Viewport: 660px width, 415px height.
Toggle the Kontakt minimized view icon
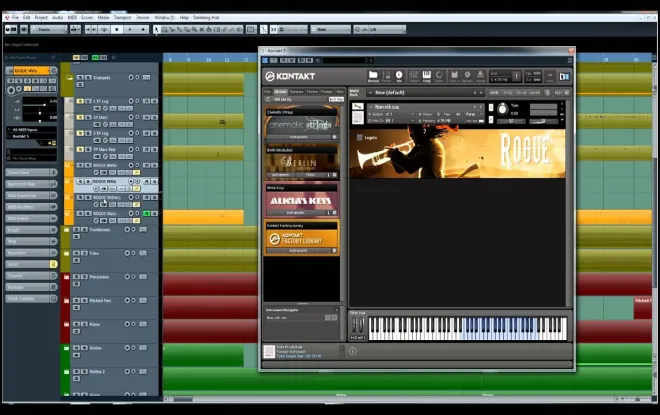(x=549, y=76)
